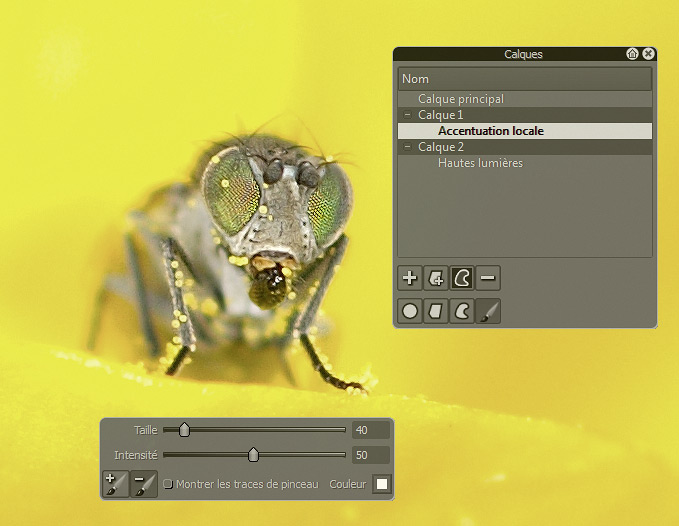Image resolution: width=679 pixels, height=526 pixels.
Task: Select the Calque 1 layer
Action: pyautogui.click(x=525, y=115)
